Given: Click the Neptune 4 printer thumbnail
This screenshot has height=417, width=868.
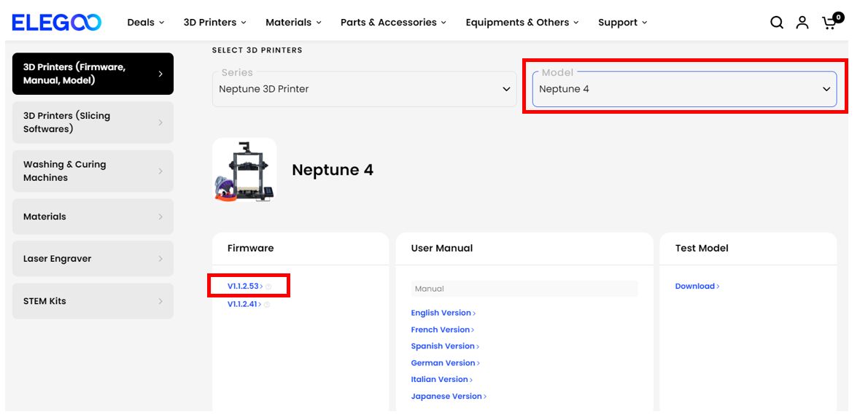Looking at the screenshot, I should 244,171.
